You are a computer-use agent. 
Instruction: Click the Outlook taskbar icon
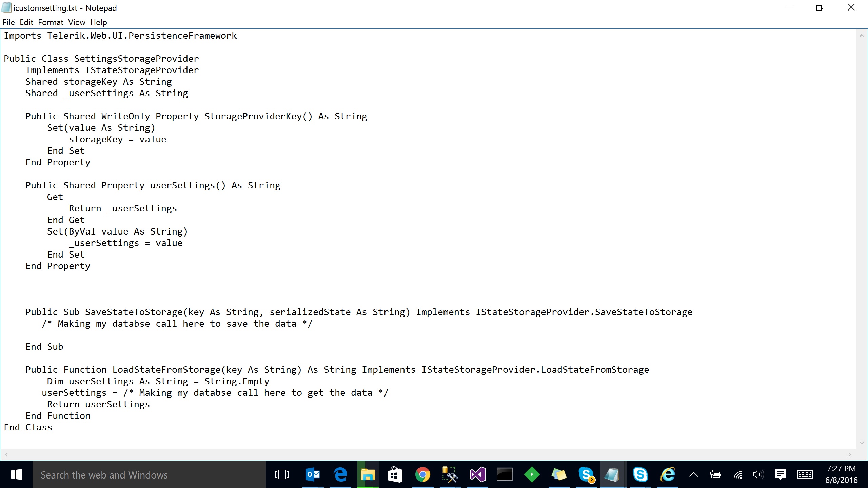coord(313,474)
